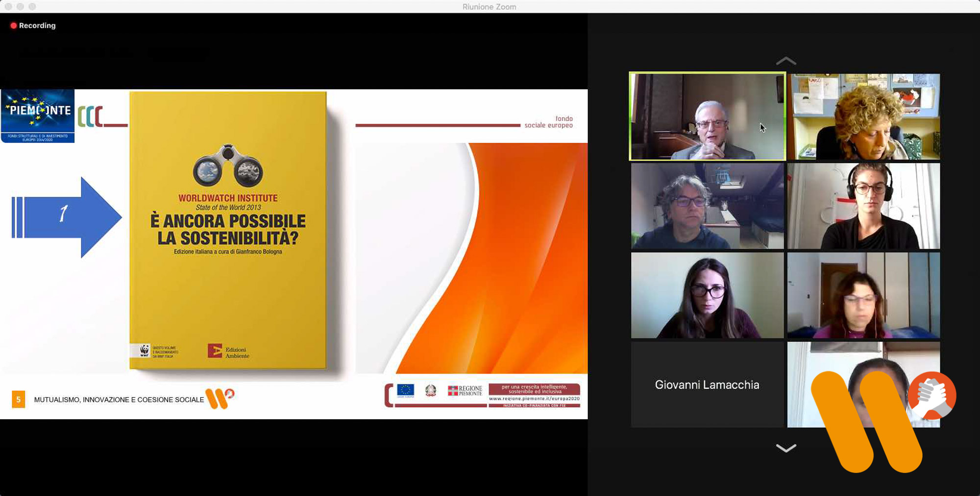Click the 'Riunione Zoom' window title
Image resolution: width=980 pixels, height=496 pixels.
click(490, 7)
